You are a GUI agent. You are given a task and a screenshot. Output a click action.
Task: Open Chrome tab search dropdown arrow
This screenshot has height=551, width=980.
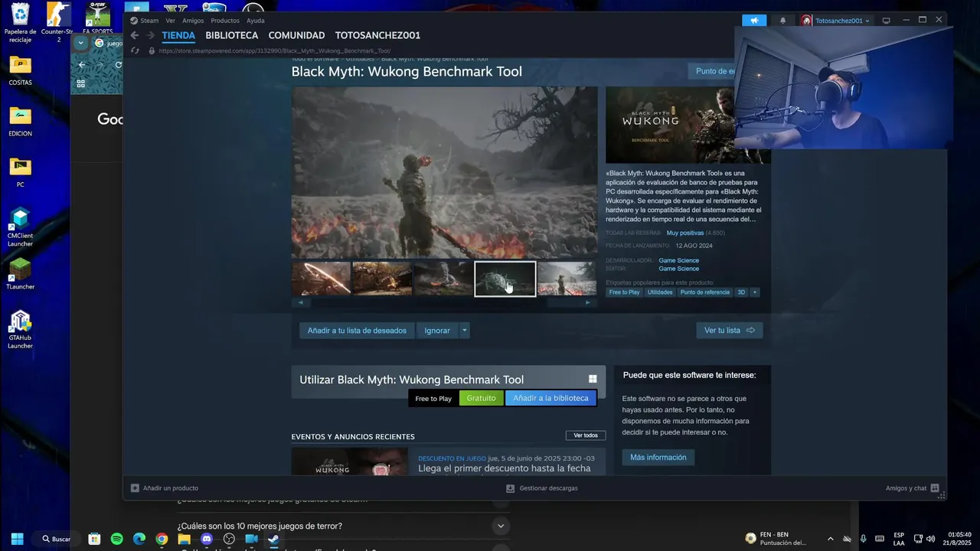click(81, 43)
